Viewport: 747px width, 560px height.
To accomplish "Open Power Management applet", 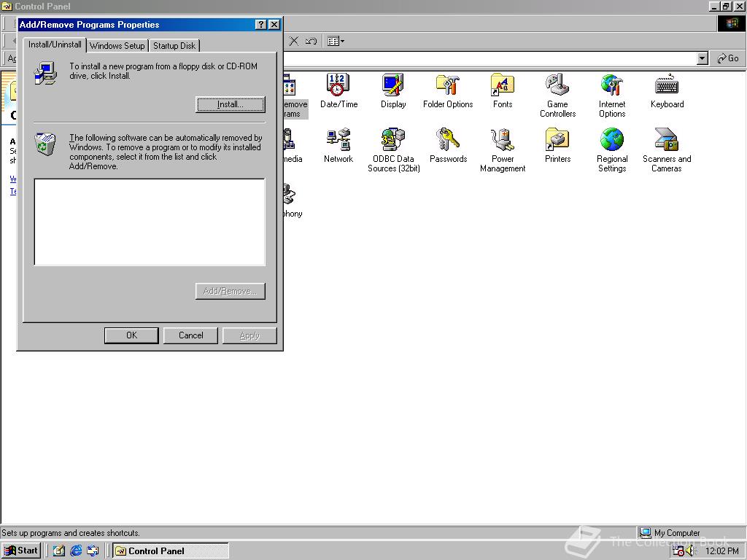I will [503, 140].
